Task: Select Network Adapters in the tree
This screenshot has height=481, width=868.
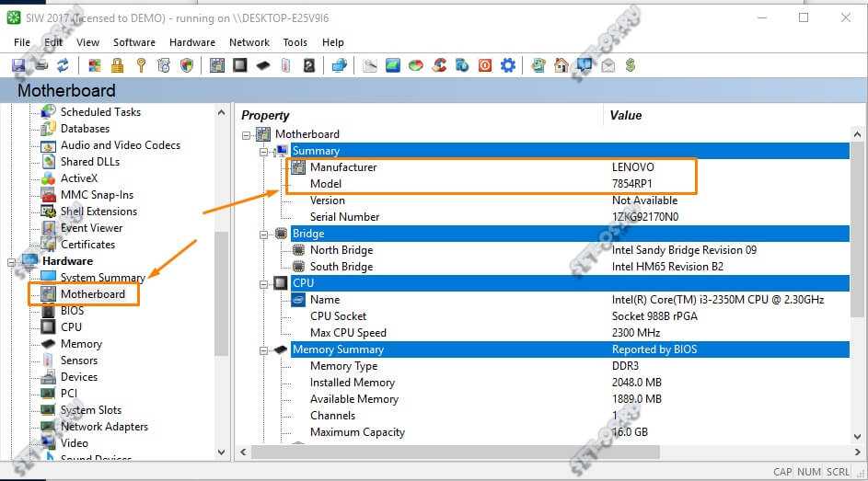Action: tap(103, 427)
